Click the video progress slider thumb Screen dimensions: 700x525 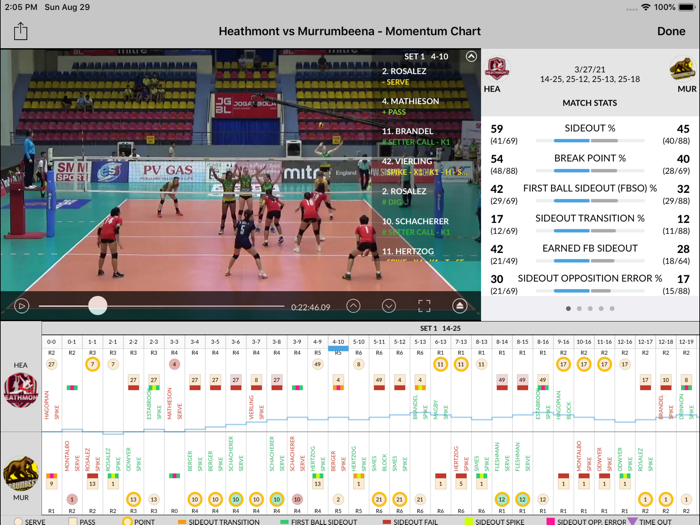[x=97, y=306]
